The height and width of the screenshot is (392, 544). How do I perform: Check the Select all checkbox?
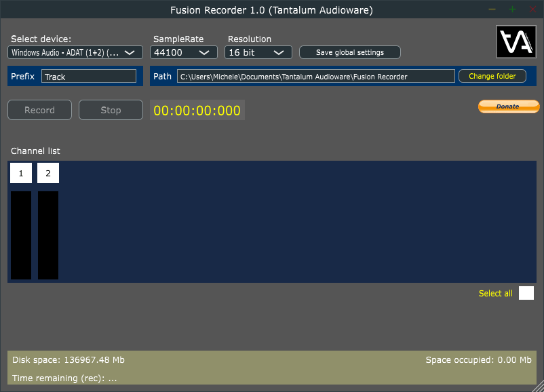tap(526, 293)
